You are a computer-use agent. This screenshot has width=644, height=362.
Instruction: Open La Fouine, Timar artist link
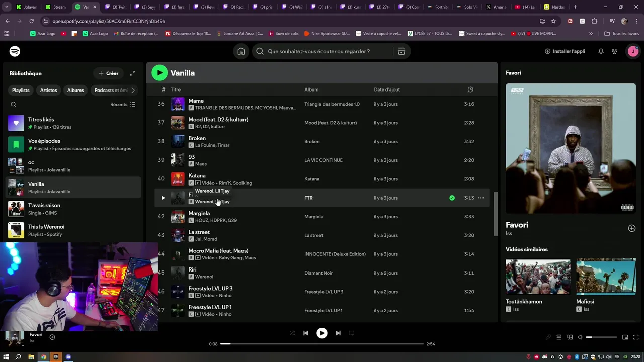point(212,145)
